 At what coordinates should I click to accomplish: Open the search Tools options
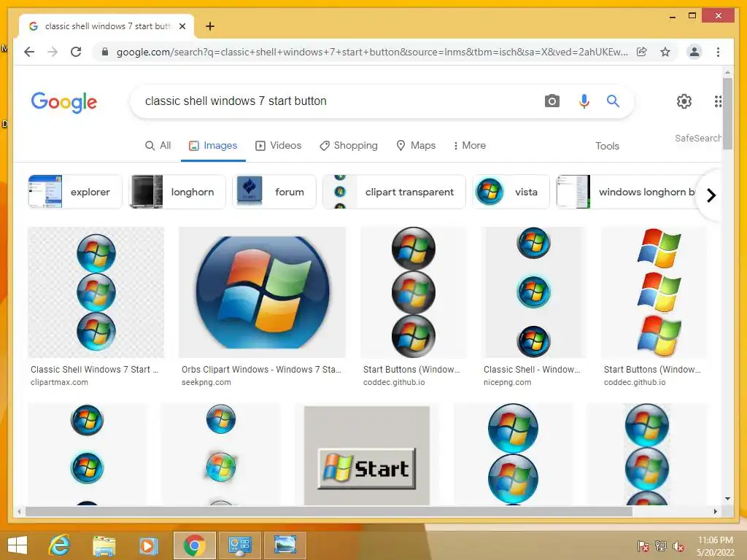coord(607,146)
